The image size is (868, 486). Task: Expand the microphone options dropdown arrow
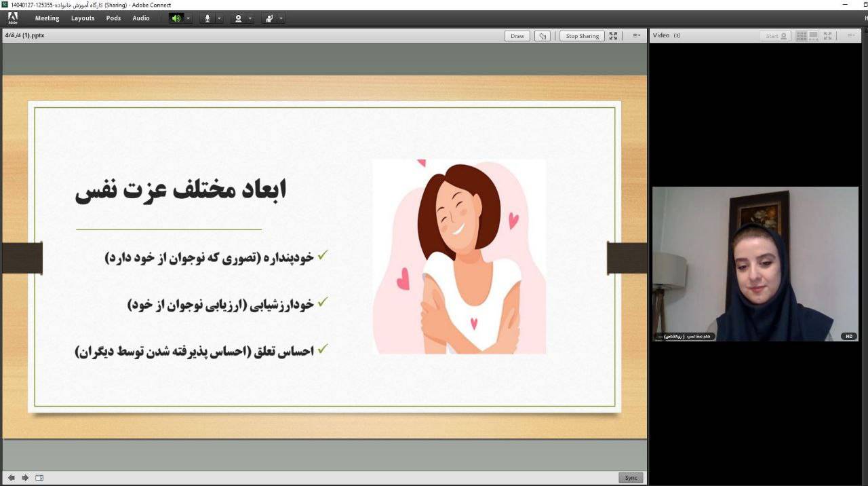[x=219, y=18]
